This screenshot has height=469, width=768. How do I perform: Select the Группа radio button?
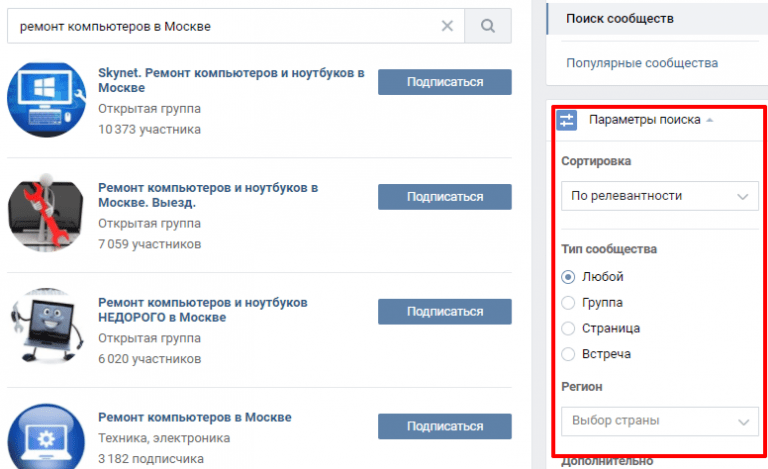click(568, 303)
